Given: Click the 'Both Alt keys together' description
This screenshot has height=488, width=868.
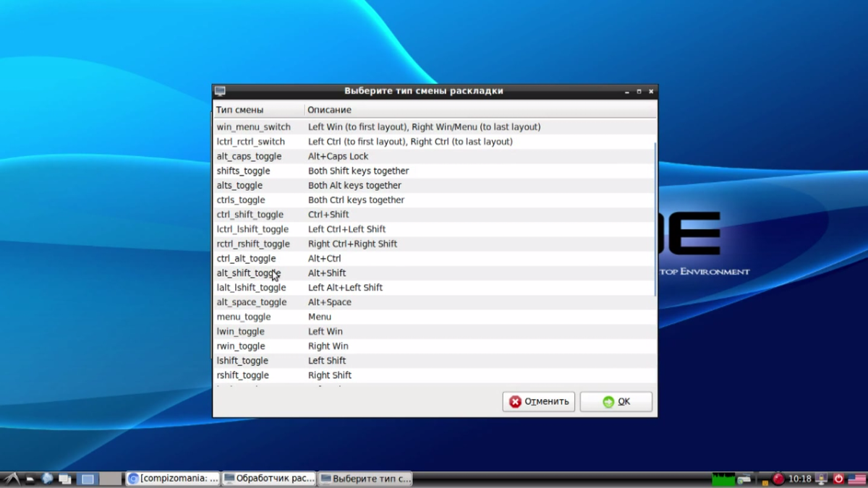Looking at the screenshot, I should (354, 185).
